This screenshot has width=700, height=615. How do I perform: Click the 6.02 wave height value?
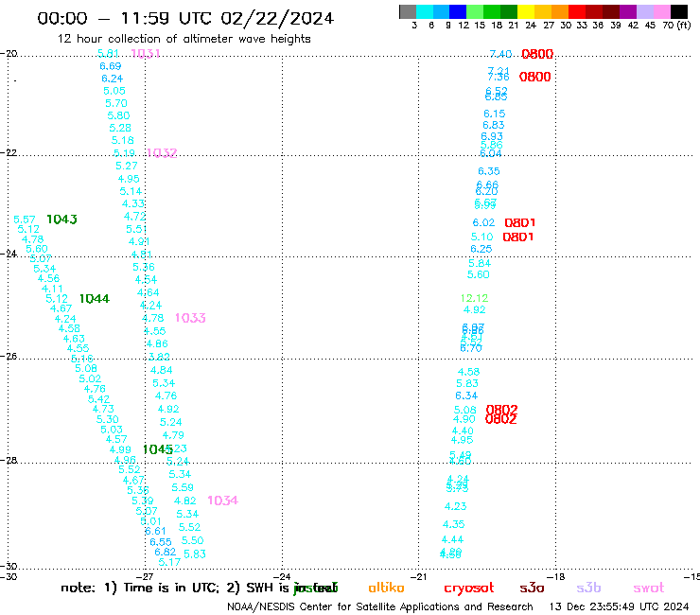[x=483, y=222]
